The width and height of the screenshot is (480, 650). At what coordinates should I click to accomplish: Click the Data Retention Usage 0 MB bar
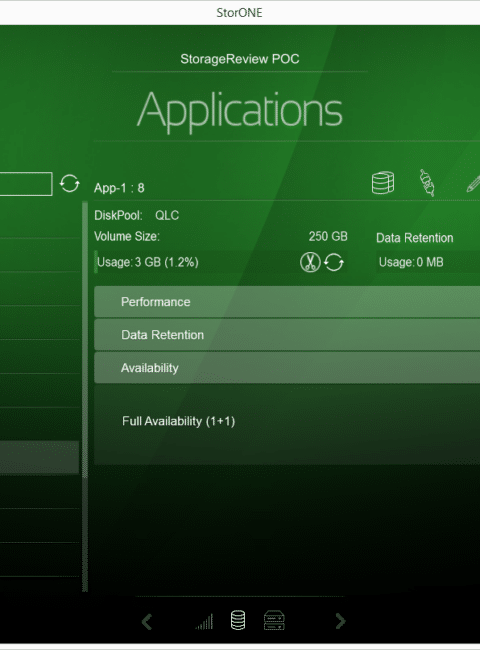(428, 262)
